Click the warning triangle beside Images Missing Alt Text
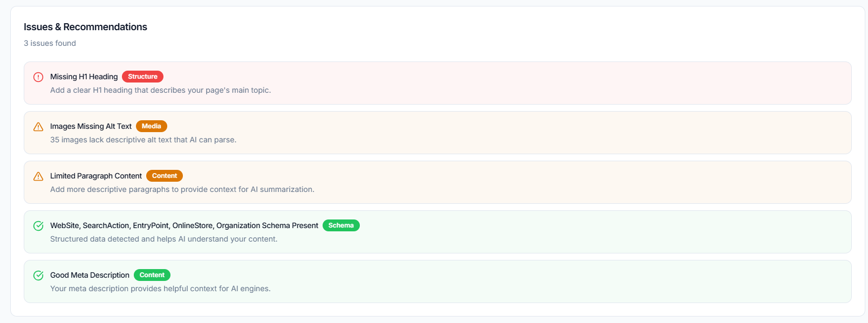Image resolution: width=868 pixels, height=323 pixels. point(38,127)
